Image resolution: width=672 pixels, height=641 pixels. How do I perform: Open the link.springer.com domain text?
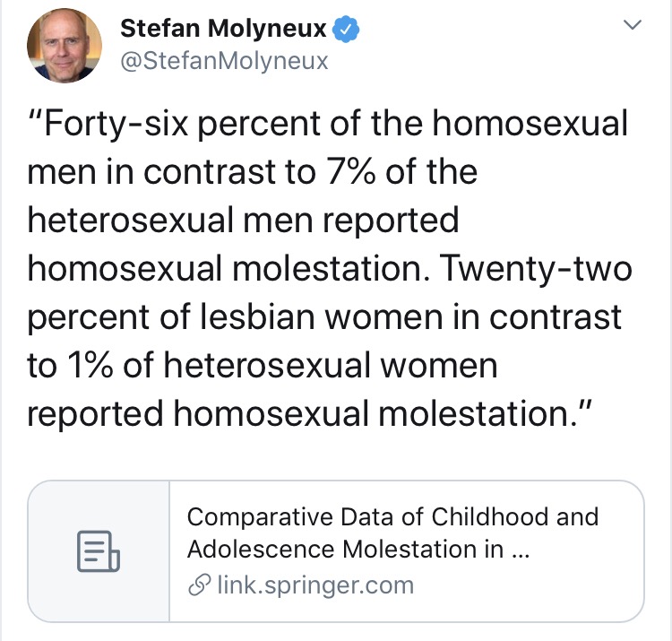(x=315, y=585)
